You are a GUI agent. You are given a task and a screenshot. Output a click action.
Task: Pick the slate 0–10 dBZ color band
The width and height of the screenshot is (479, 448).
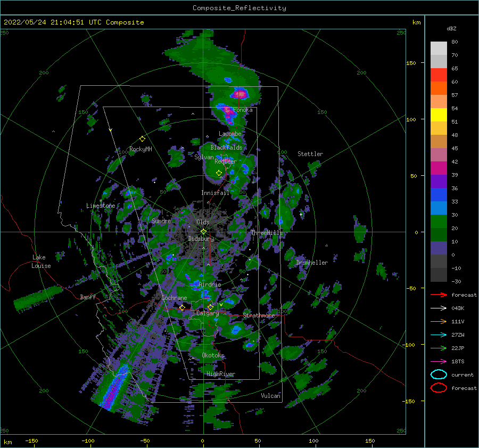tap(439, 248)
